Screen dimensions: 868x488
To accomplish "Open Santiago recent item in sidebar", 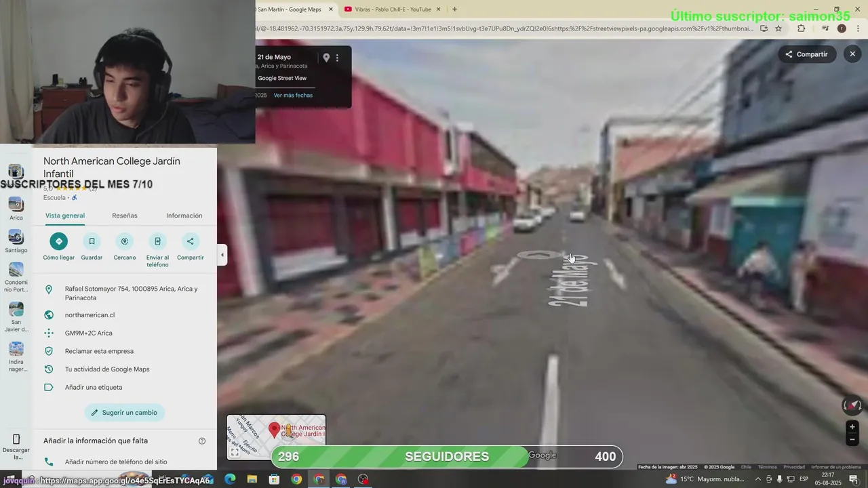I will click(x=16, y=242).
